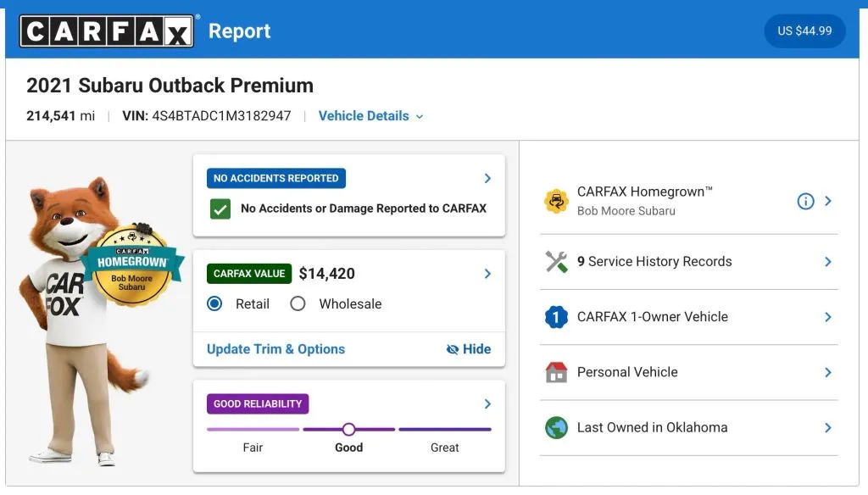Expand the Vehicle Details dropdown
Screen dimensions: 868x495
click(x=371, y=116)
